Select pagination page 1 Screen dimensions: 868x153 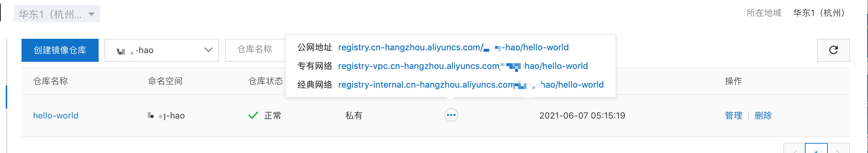tap(816, 148)
